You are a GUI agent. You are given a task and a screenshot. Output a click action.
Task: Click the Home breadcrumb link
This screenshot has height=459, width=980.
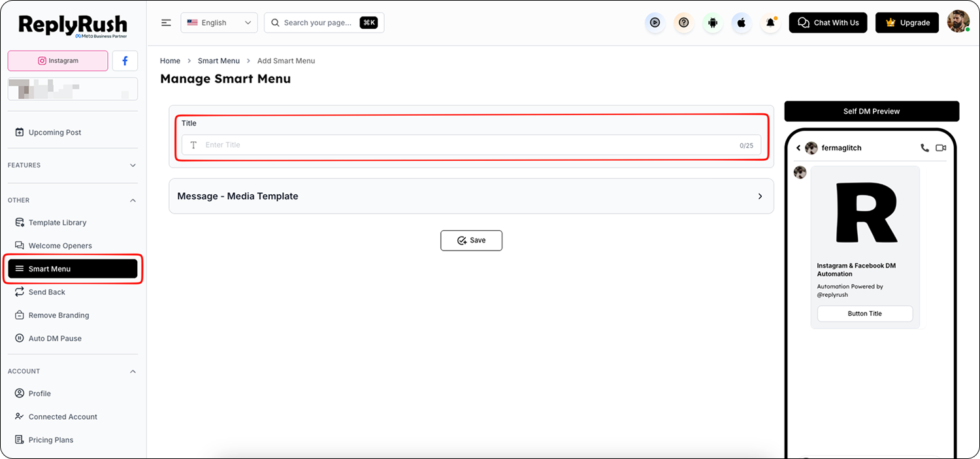170,61
